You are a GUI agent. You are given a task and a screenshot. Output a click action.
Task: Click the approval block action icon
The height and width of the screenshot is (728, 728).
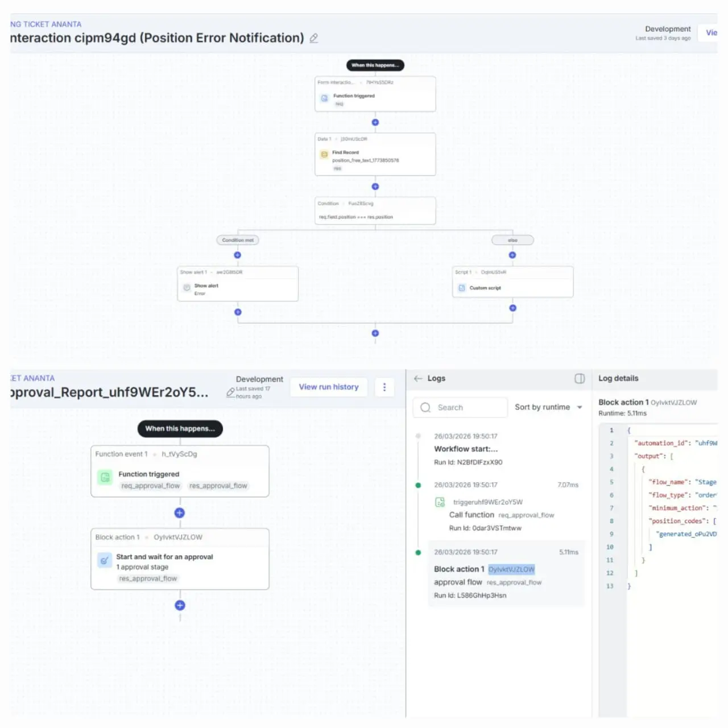[x=105, y=560]
